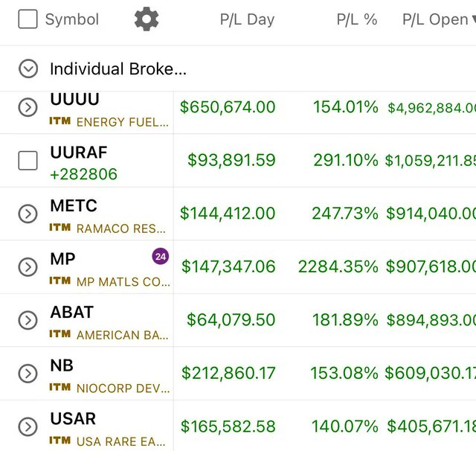Click ITM badge under UUUU
This screenshot has width=476, height=451.
pos(60,121)
